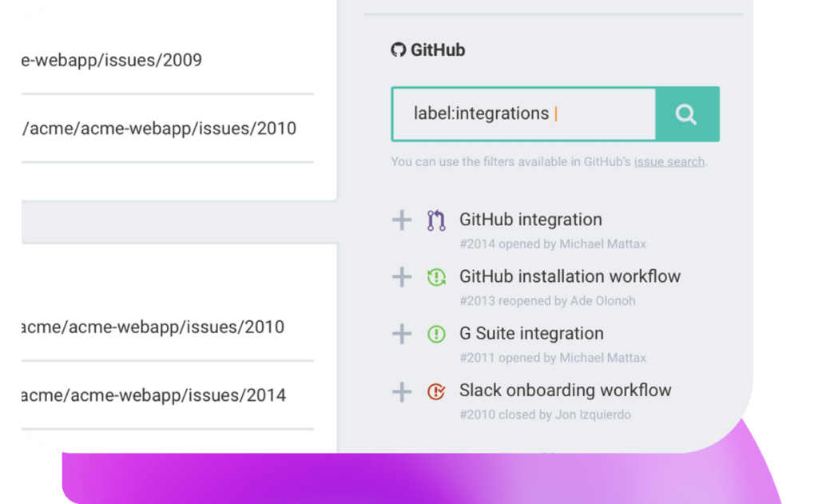This screenshot has width=818, height=504.
Task: Add Slack onboarding workflow via plus icon
Action: 402,391
